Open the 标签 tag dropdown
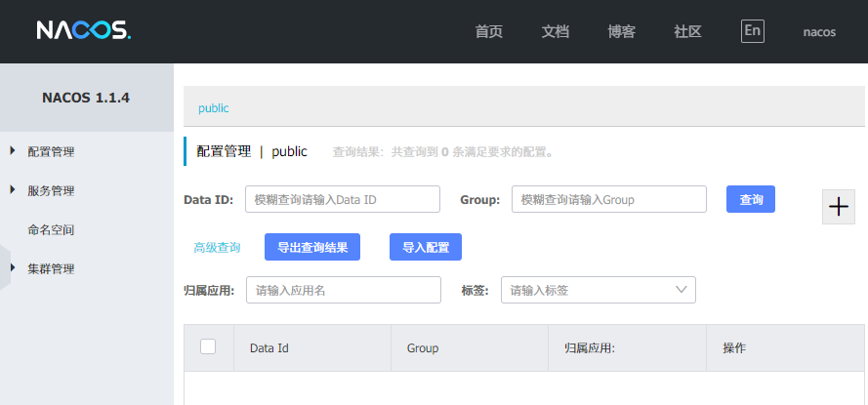The width and height of the screenshot is (868, 405). pos(598,290)
